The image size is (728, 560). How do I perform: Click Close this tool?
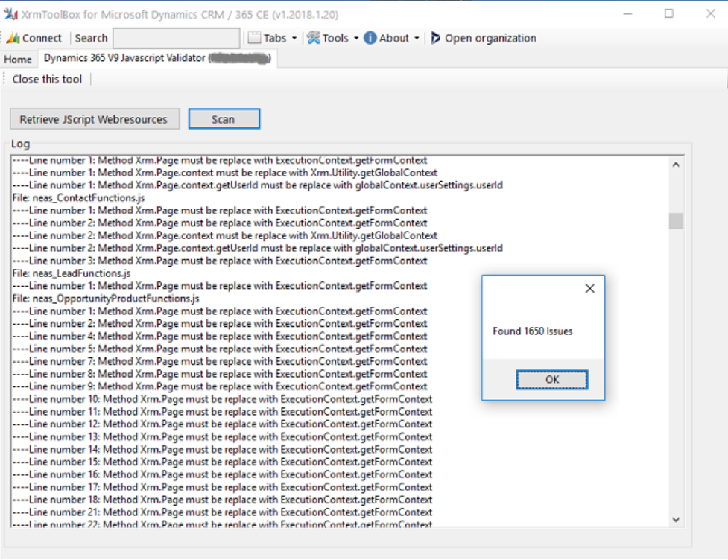coord(47,79)
